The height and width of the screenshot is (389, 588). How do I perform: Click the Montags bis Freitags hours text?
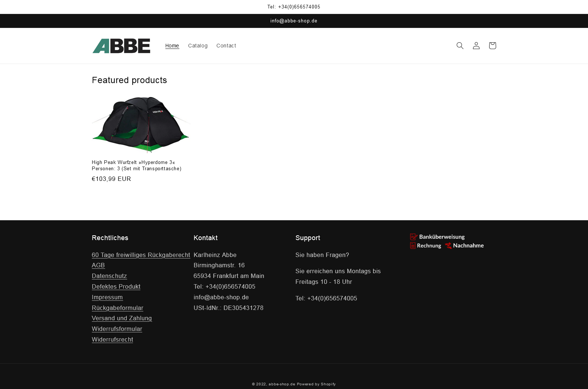click(338, 276)
